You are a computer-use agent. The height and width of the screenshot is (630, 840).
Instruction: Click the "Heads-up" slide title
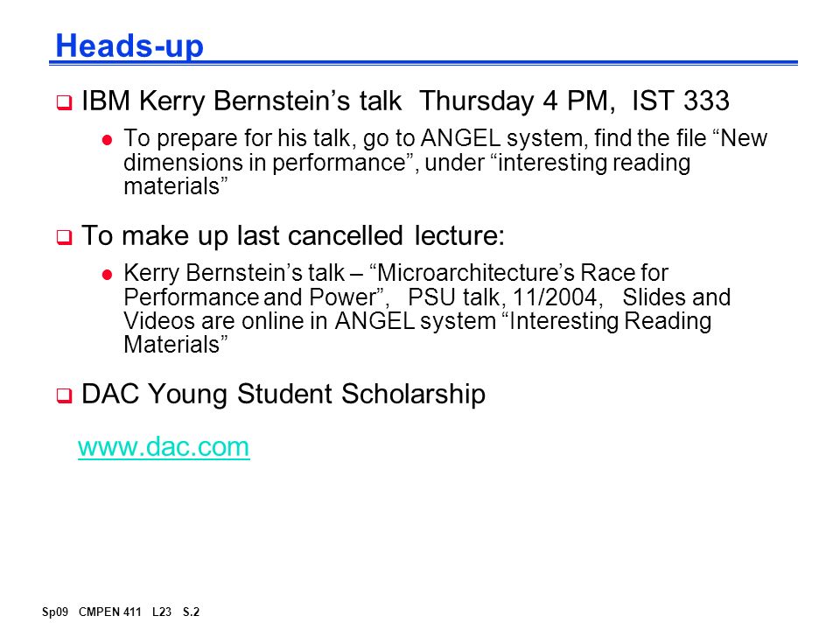[x=129, y=45]
